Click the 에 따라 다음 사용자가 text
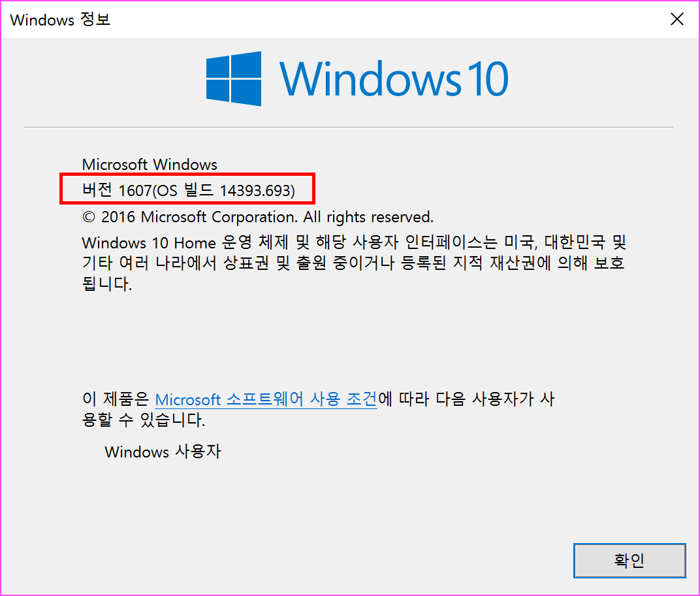 click(466, 399)
